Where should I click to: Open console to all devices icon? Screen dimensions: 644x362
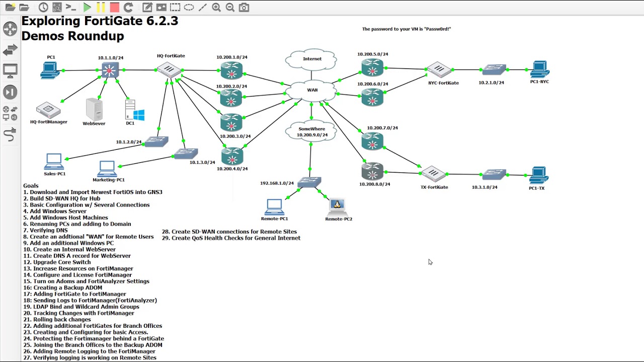click(71, 8)
